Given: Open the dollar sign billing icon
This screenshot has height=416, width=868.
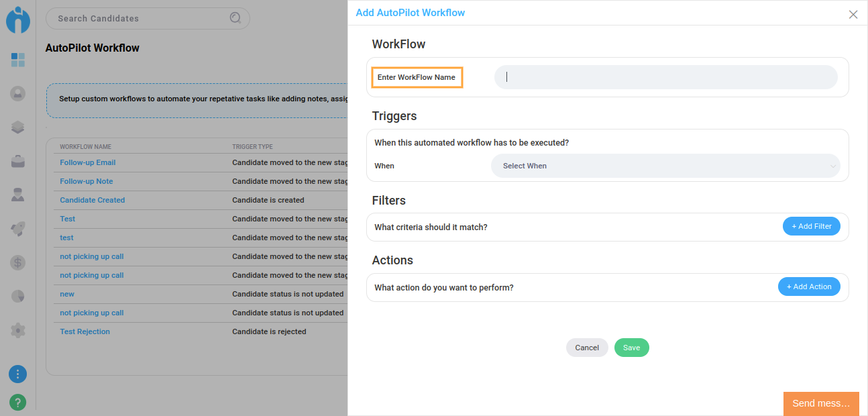Looking at the screenshot, I should click(18, 262).
